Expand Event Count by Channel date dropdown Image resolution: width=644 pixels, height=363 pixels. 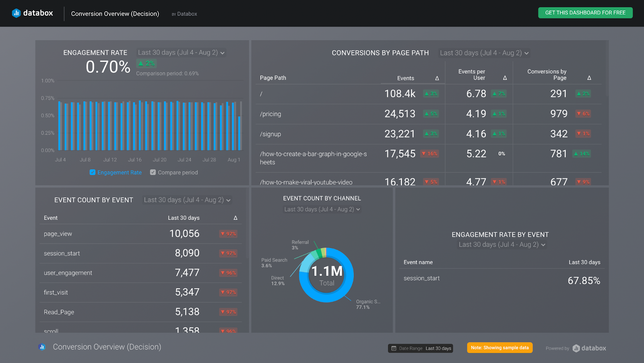tap(322, 209)
